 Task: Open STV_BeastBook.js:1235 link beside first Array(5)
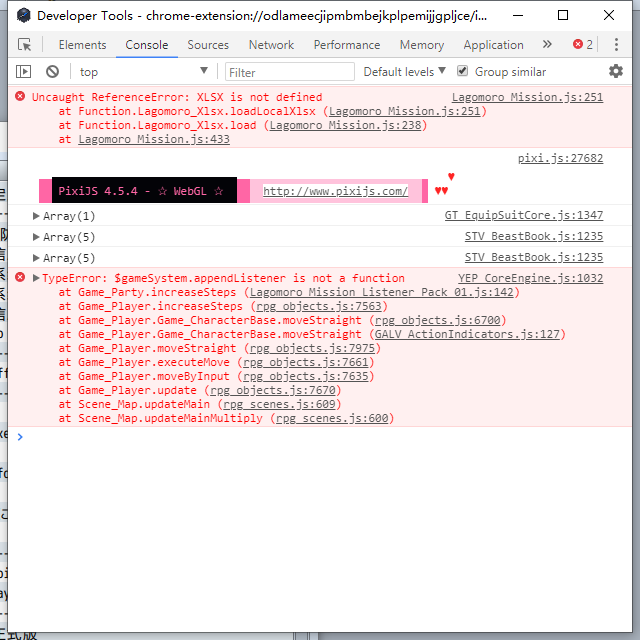coord(533,236)
